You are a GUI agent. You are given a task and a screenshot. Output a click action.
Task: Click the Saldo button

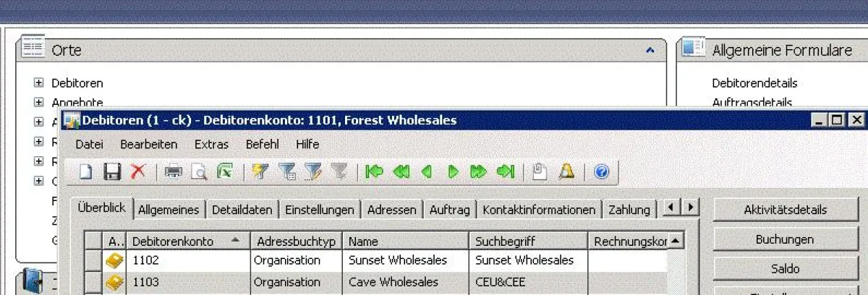pyautogui.click(x=785, y=268)
